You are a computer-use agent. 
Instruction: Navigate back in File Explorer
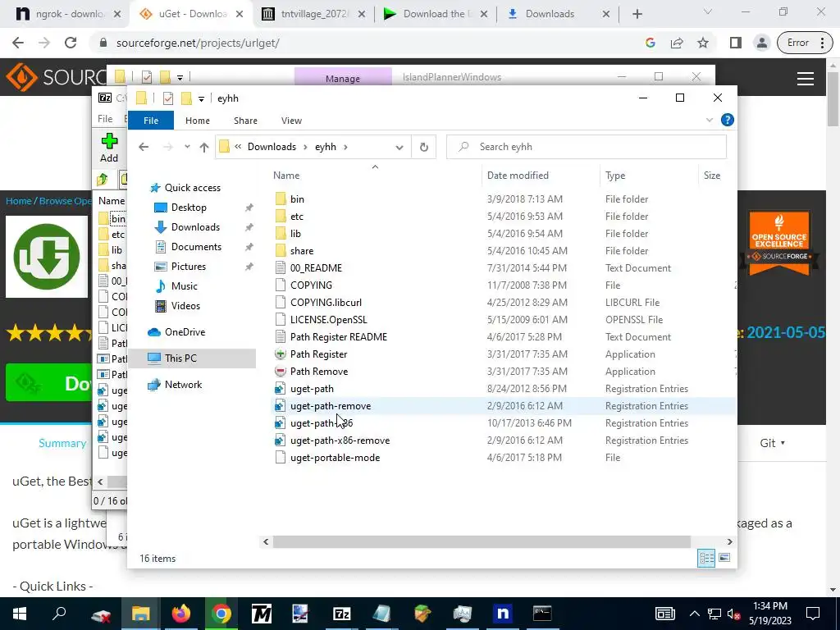143,147
